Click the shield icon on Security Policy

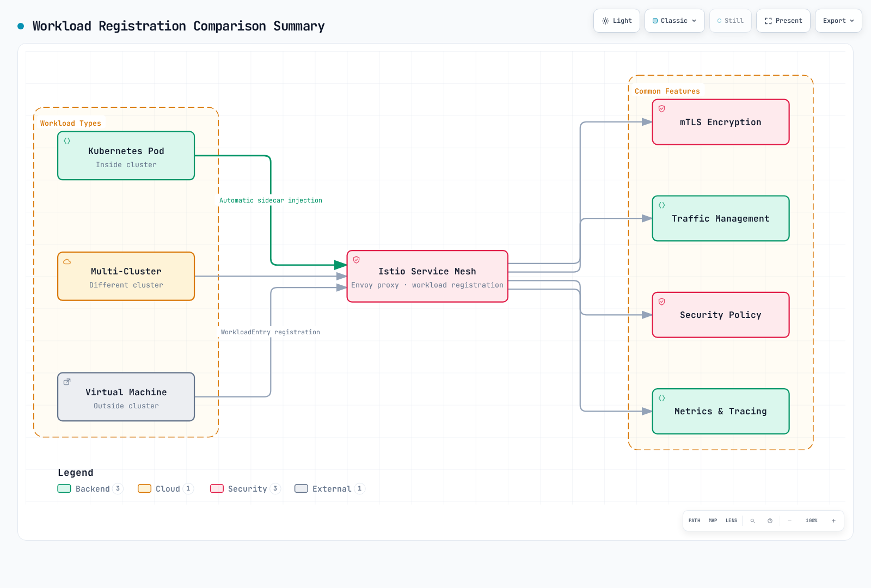coord(662,302)
